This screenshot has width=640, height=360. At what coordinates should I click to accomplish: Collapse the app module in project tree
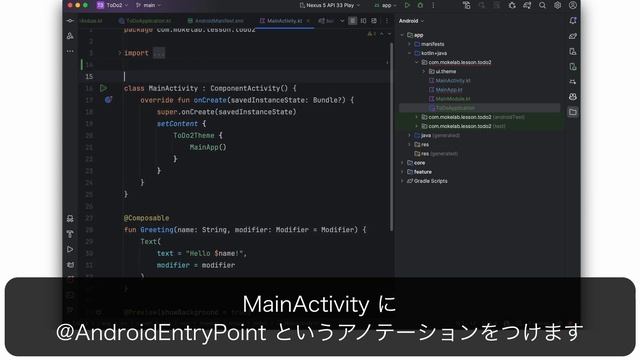tap(402, 35)
